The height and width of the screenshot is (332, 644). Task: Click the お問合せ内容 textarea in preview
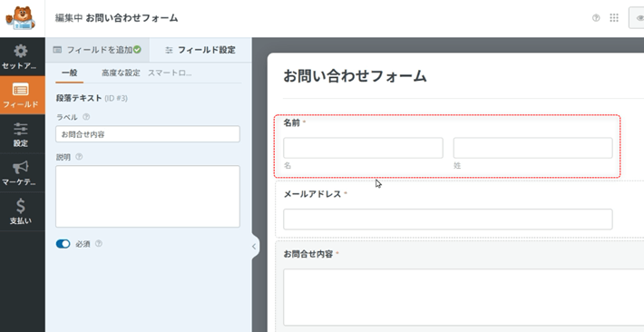coord(463,298)
